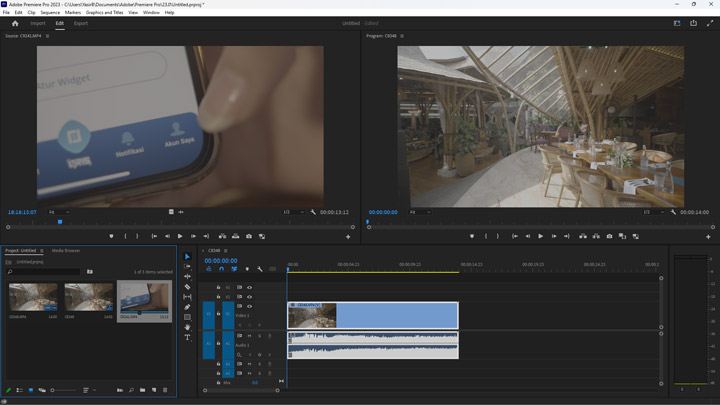Image resolution: width=720 pixels, height=405 pixels.
Task: Toggle insert sequences as nests option
Action: (209, 269)
